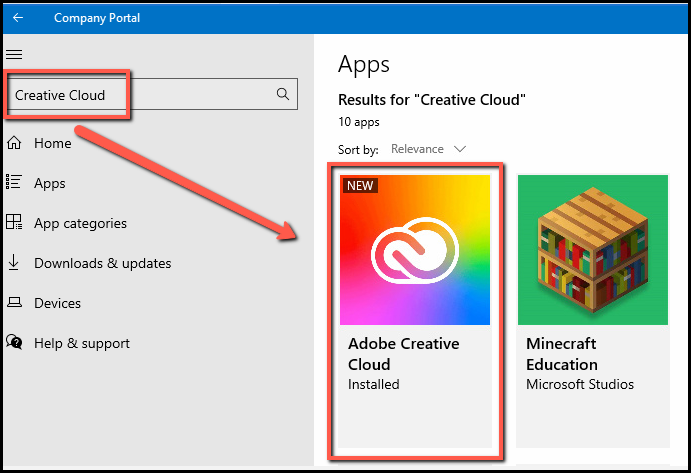Click the Adobe Creative Cloud title
691x473 pixels.
(403, 354)
